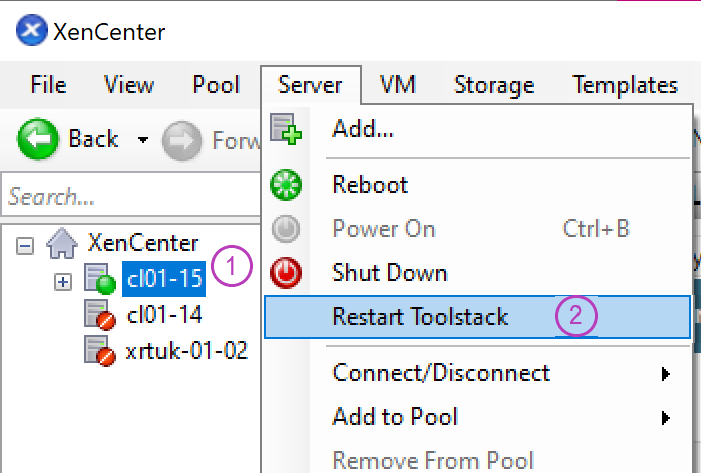Choose Restart Toolstack from Server menu
The height and width of the screenshot is (473, 701).
tap(420, 317)
